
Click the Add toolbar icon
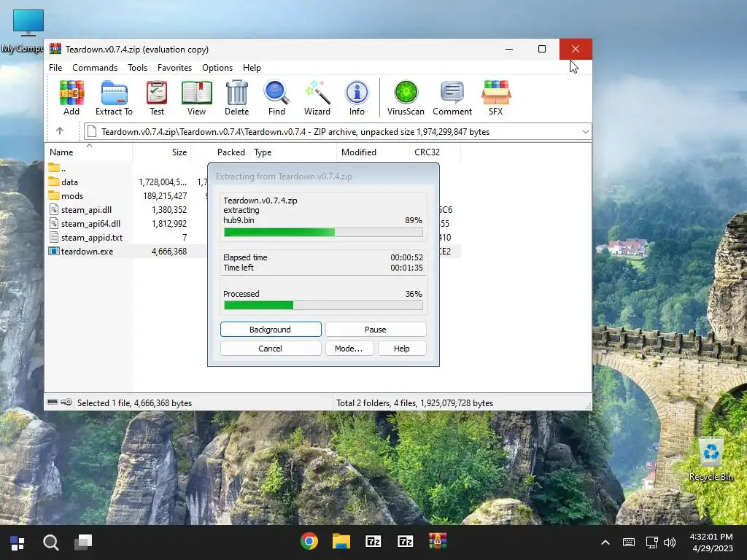pyautogui.click(x=71, y=98)
